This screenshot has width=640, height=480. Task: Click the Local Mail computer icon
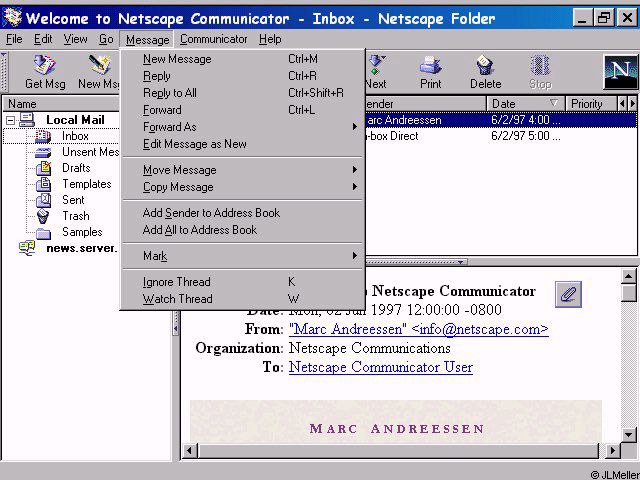(27, 120)
